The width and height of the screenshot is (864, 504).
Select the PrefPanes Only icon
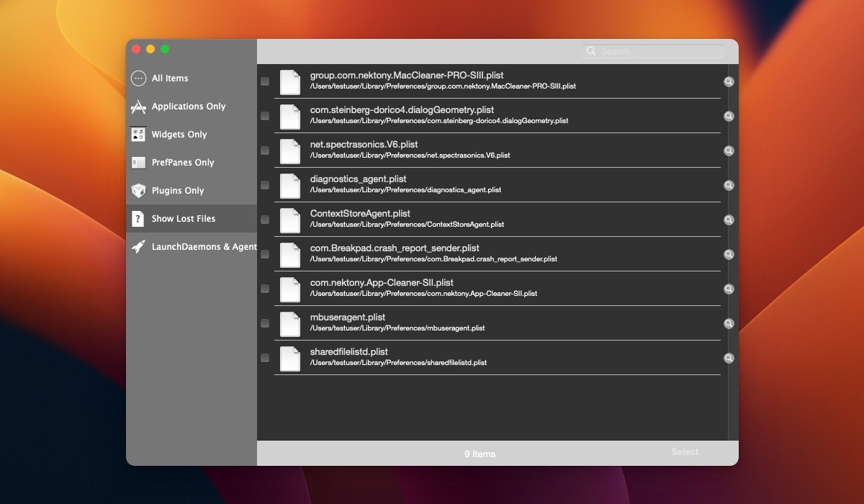[x=138, y=163]
